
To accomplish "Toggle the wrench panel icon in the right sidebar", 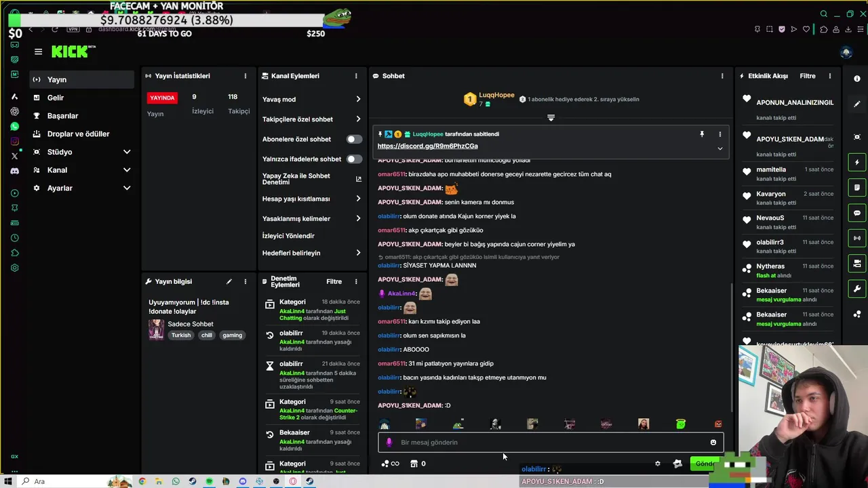I will pos(857,289).
